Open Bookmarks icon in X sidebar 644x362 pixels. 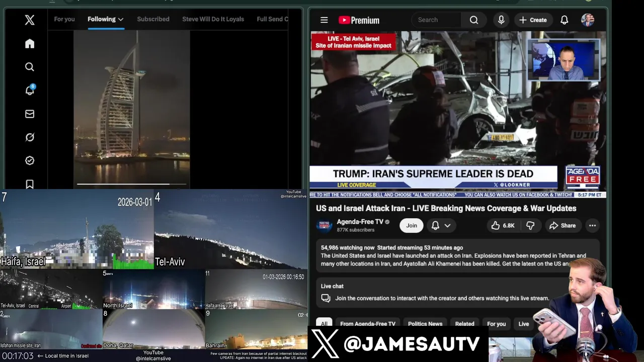[x=30, y=184]
